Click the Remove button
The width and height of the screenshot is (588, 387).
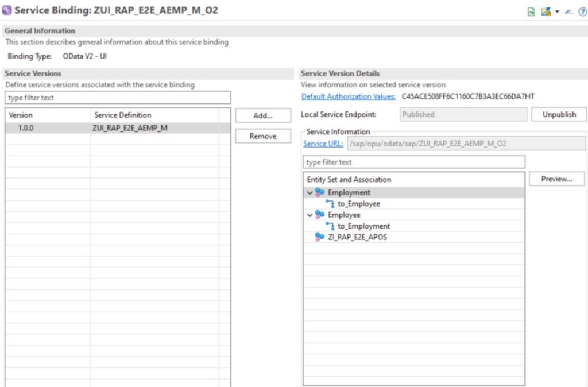pos(263,136)
